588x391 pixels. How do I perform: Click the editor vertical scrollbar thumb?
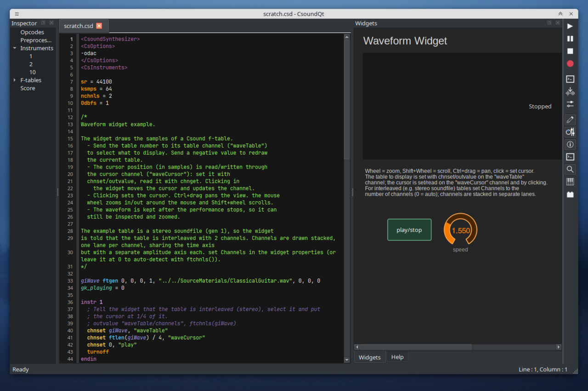347,100
